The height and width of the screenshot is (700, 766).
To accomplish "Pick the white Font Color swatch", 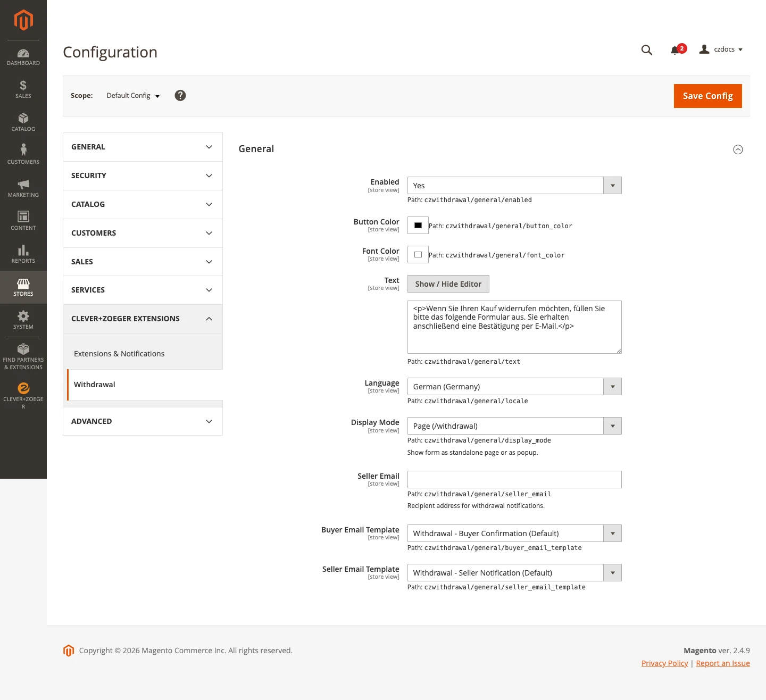I will click(418, 255).
